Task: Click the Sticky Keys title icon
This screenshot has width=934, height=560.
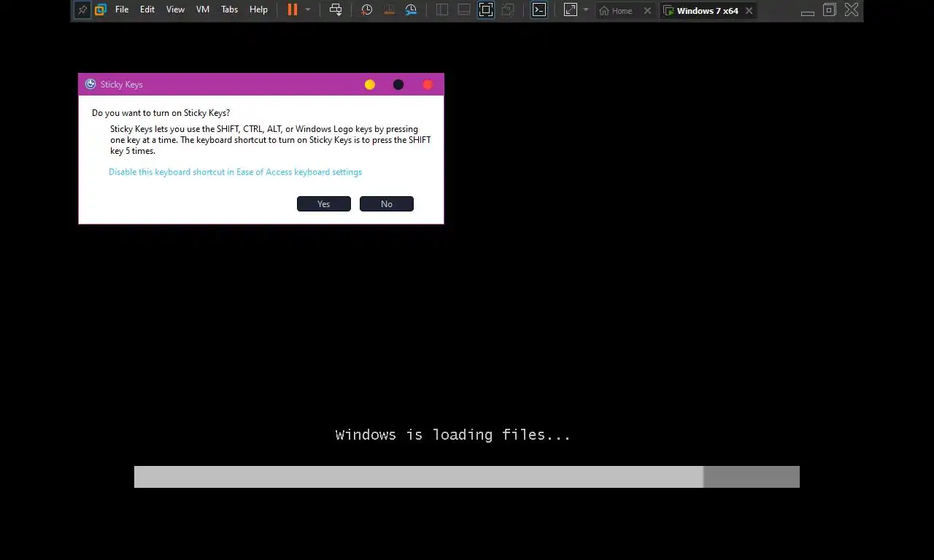Action: pyautogui.click(x=90, y=85)
